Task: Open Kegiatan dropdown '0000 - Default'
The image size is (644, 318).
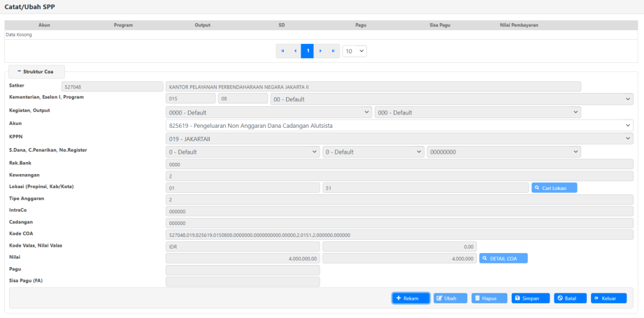Action: (x=269, y=113)
